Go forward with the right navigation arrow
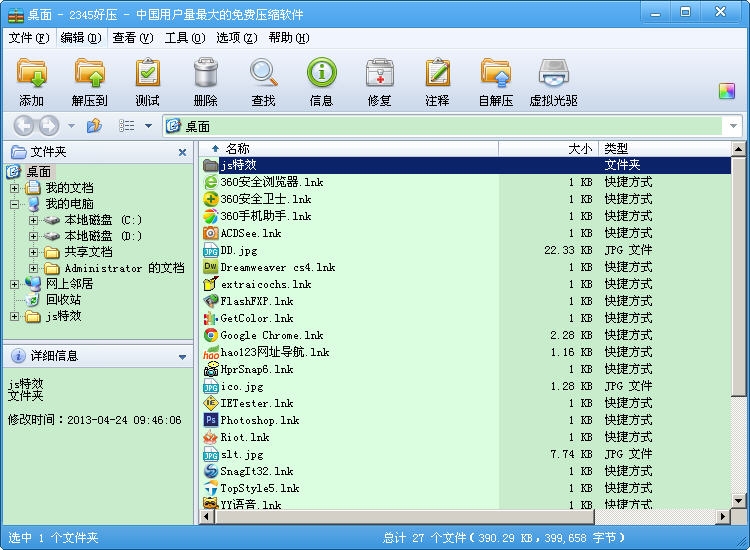Screen dimensions: 750x550 pyautogui.click(x=49, y=126)
